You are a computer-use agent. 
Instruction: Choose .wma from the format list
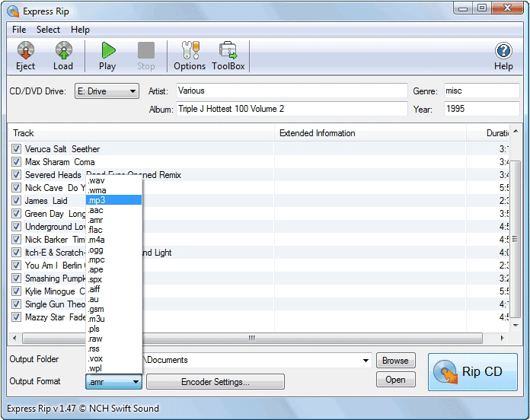click(114, 190)
